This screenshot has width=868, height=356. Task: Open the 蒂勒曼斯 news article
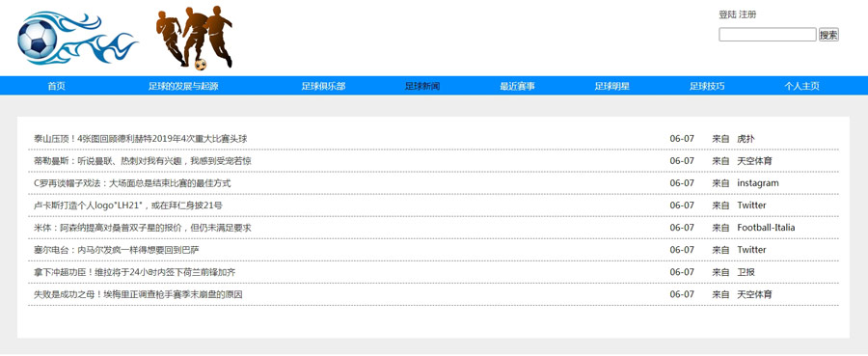tap(143, 161)
